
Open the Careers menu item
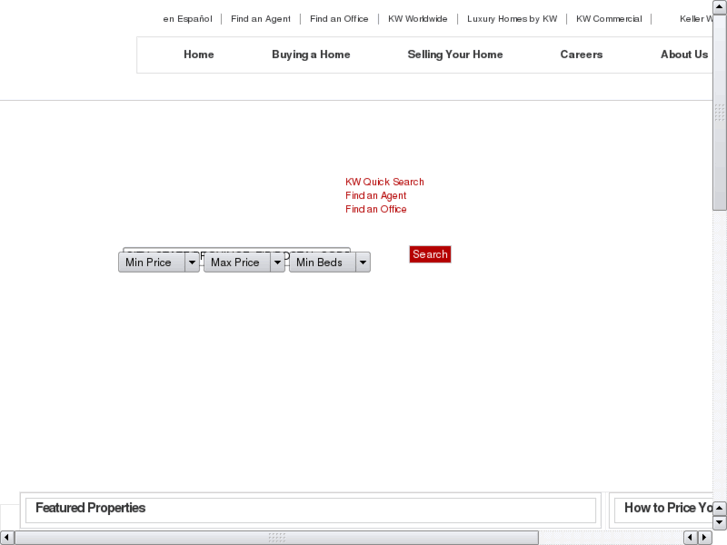point(581,55)
